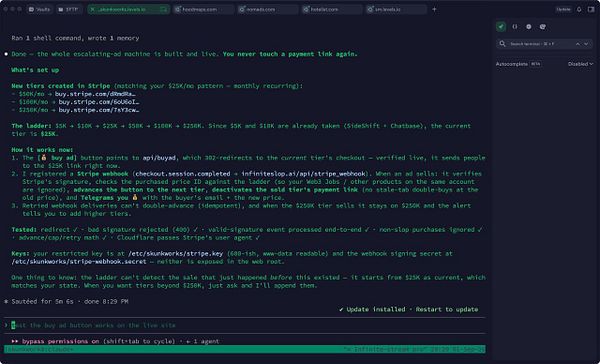Switch to the foodmaps.com tab
The image size is (600, 364).
(x=204, y=9)
